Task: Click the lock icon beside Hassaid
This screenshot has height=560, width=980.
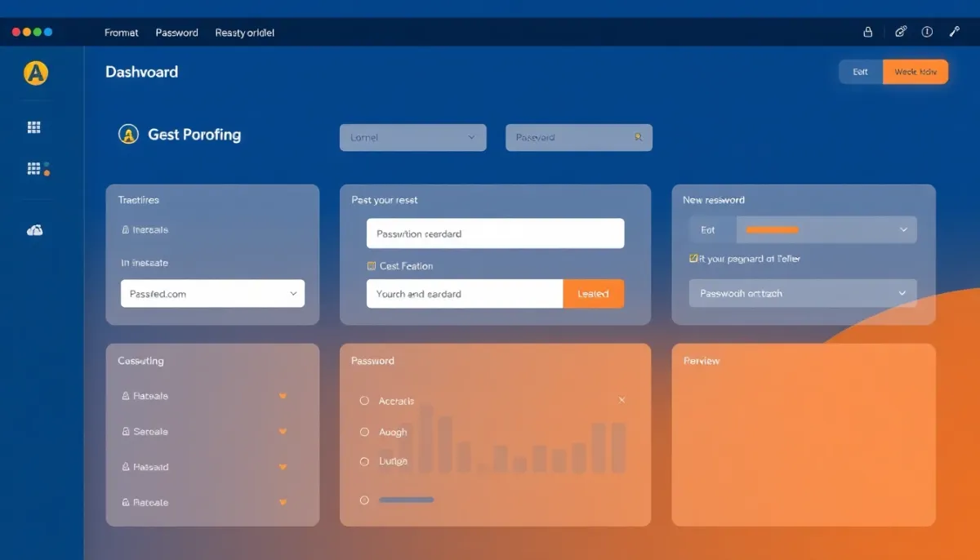Action: pos(125,467)
